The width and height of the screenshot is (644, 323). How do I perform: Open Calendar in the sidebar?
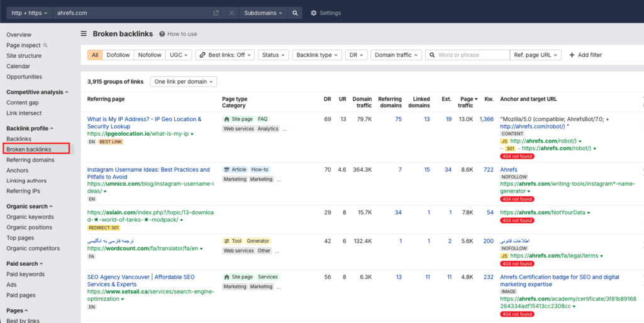pyautogui.click(x=18, y=66)
